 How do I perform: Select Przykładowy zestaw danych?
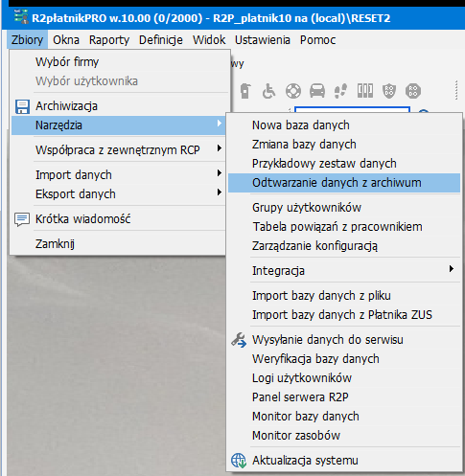pos(344,164)
